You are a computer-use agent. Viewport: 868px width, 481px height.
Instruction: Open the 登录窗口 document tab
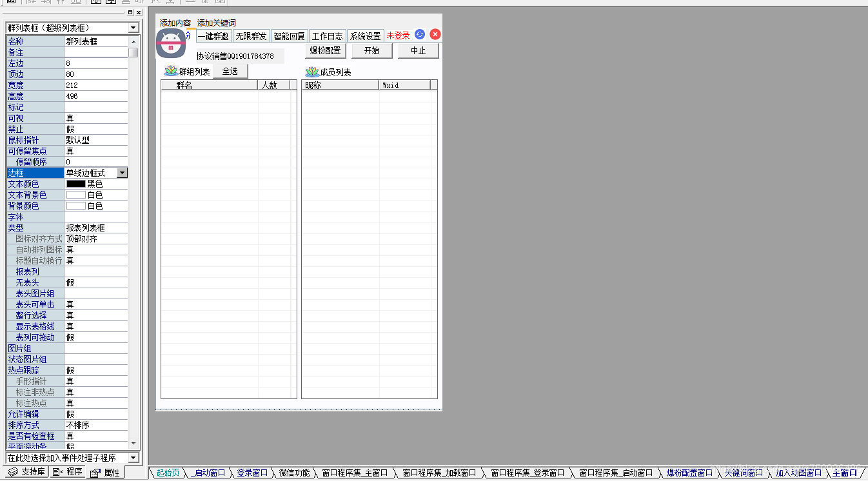[x=252, y=473]
